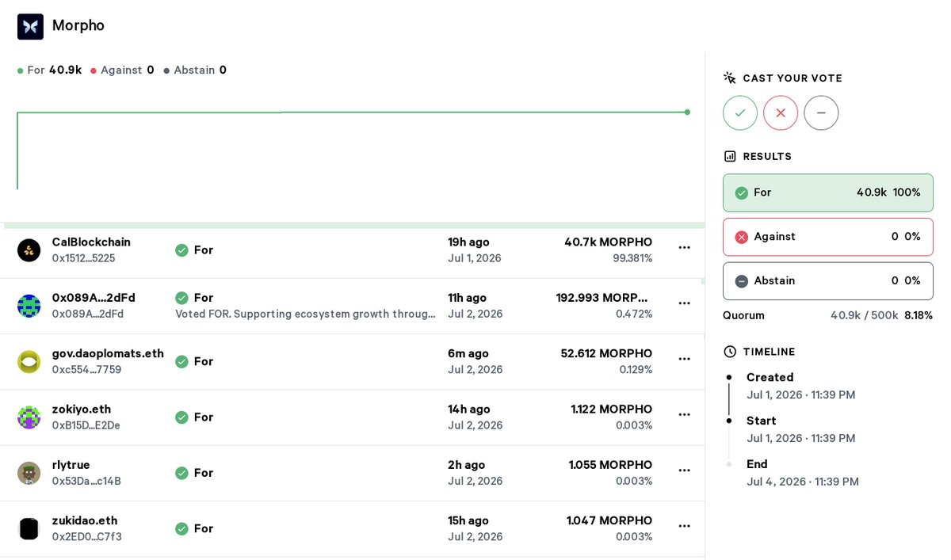Click the '19h ago' timestamp
This screenshot has width=951, height=560.
point(468,242)
